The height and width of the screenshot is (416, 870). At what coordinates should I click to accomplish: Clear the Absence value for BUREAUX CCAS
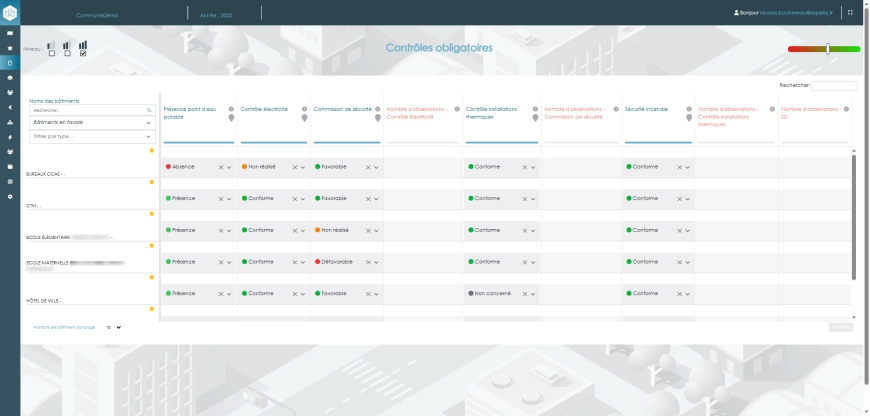(220, 168)
